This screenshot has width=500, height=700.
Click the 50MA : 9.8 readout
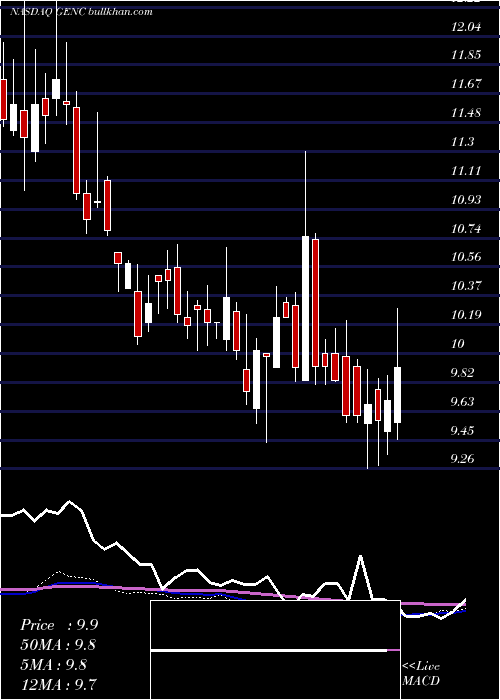click(x=58, y=645)
